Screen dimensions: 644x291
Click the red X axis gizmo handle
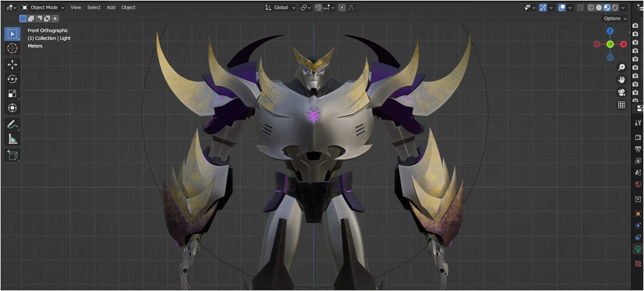[624, 44]
